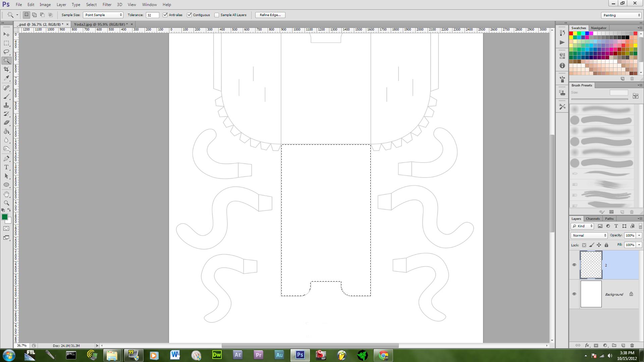The image size is (644, 362).
Task: Select the Eraser tool
Action: coord(6,123)
